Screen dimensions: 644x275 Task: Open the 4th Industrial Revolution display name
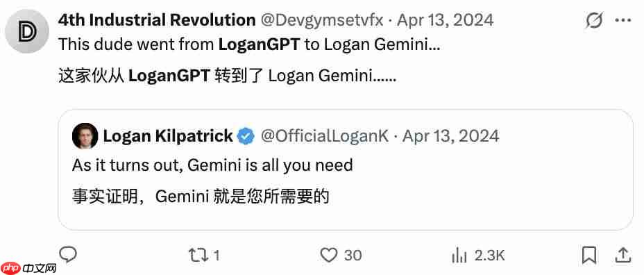coord(157,20)
